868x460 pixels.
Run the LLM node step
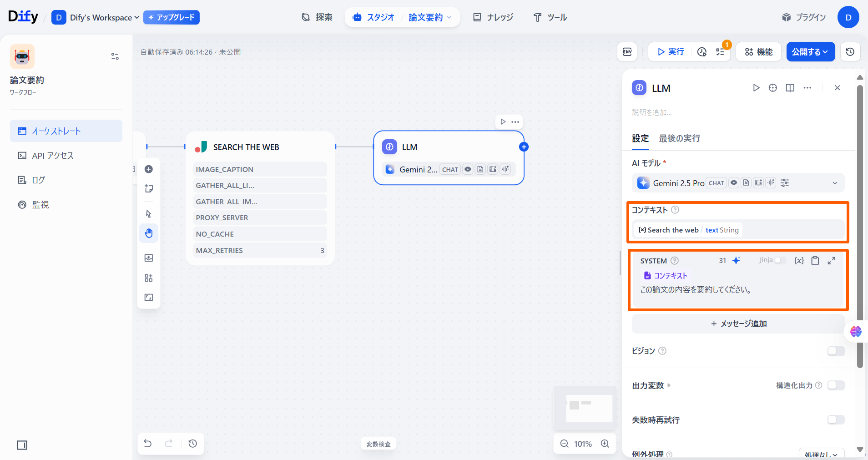pos(756,88)
